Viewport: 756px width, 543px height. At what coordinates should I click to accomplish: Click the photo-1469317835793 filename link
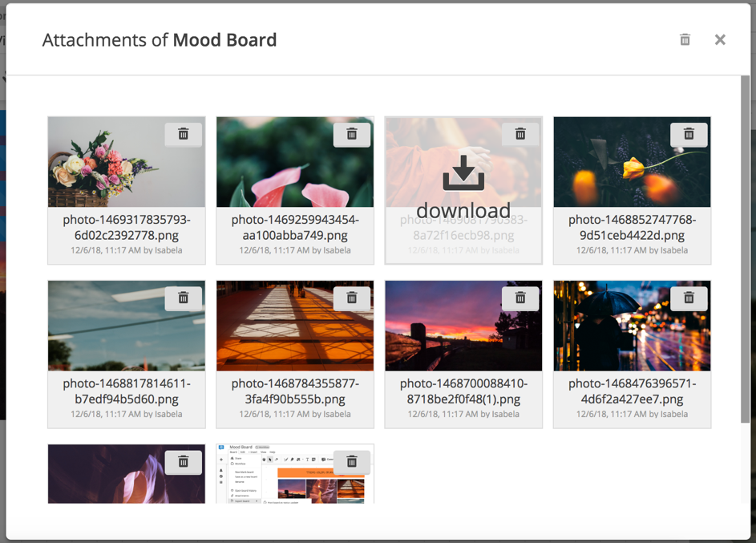coord(126,227)
